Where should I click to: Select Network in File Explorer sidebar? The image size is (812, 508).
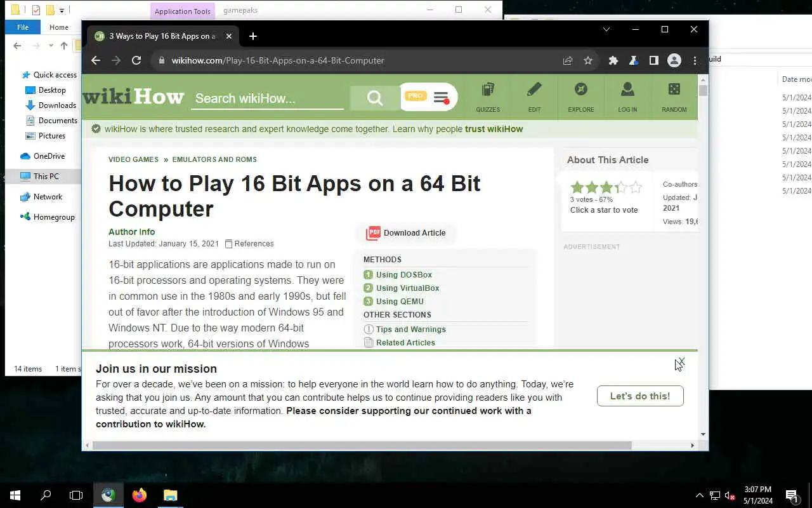[48, 197]
